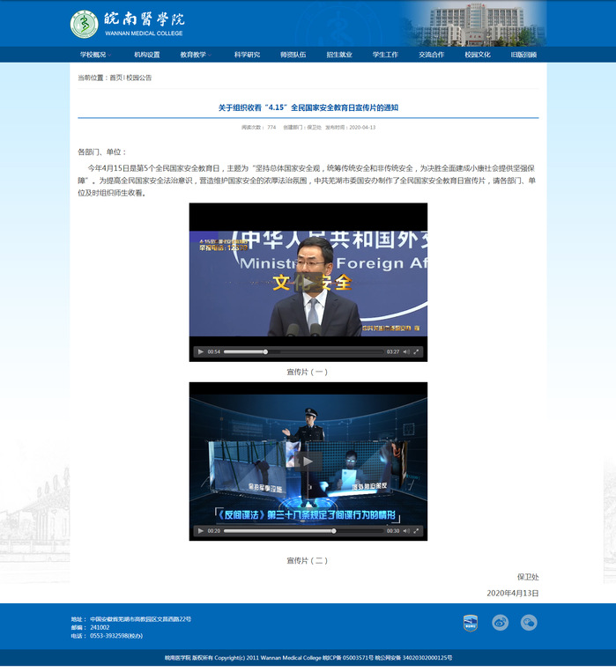Click center play overlay on second video
The height and width of the screenshot is (672, 616).
point(308,461)
